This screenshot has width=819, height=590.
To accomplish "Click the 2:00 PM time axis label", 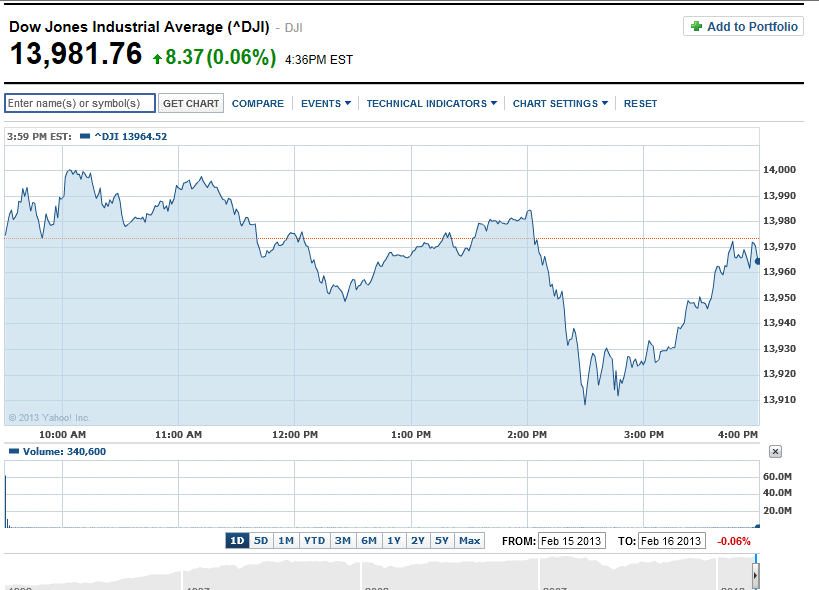I will (x=527, y=434).
